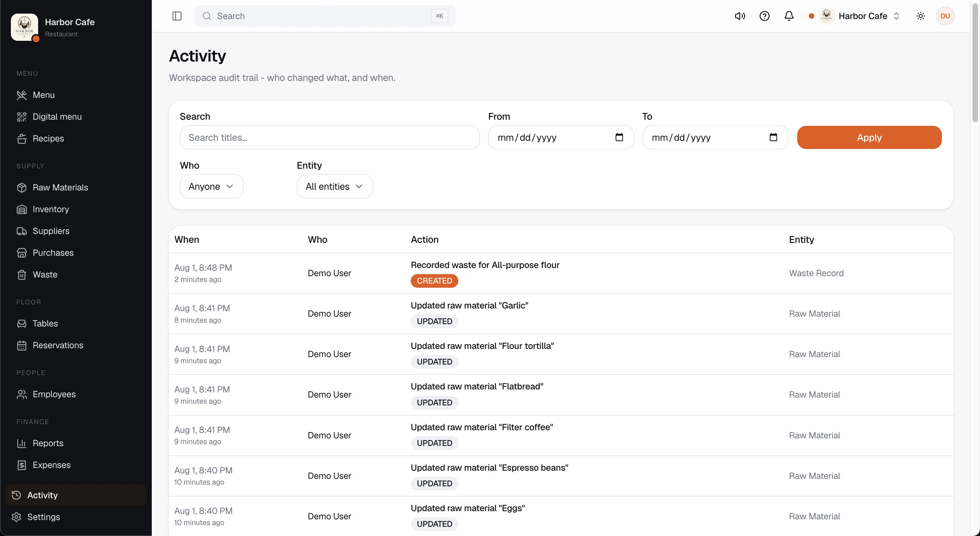Click the Expenses receipt icon
Screen dimensions: 980x536
tap(22, 465)
